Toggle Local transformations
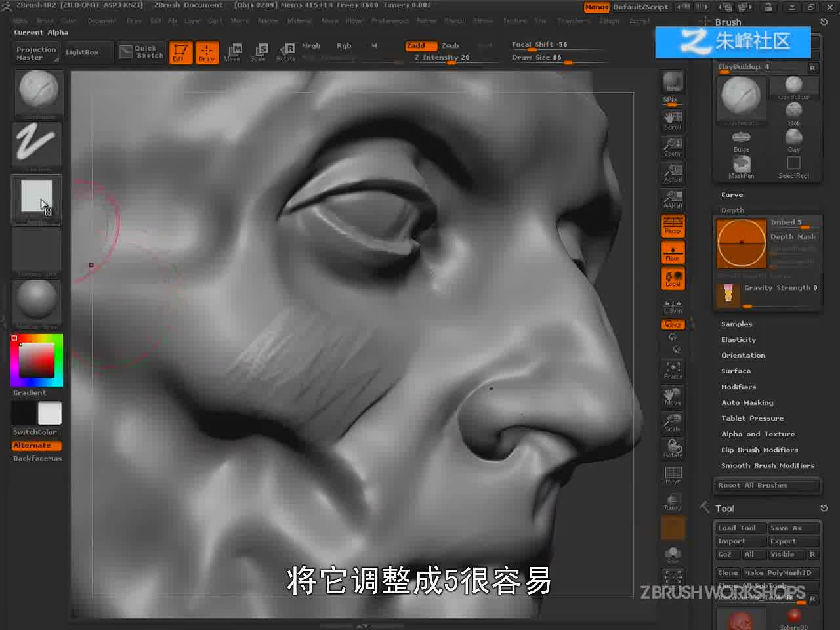This screenshot has height=630, width=840. (x=673, y=278)
